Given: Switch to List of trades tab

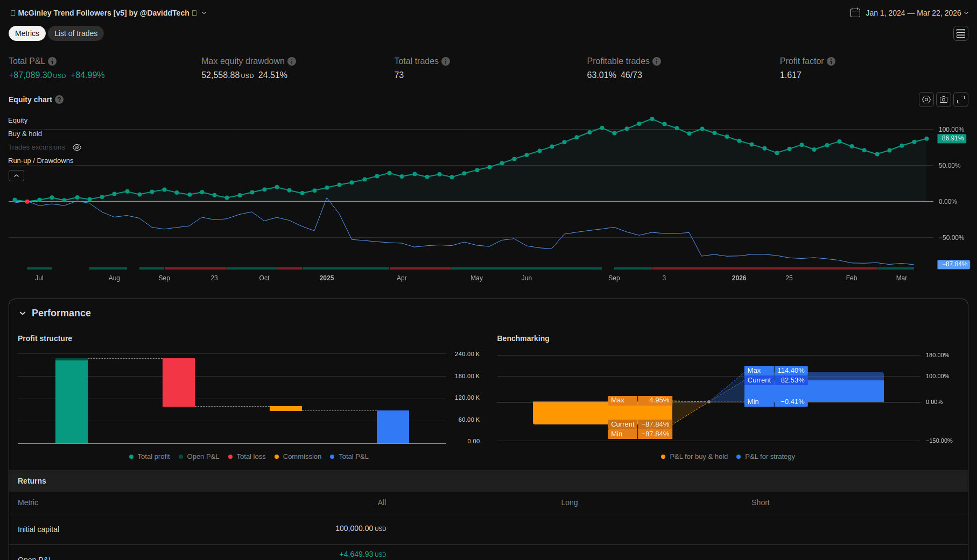Looking at the screenshot, I should coord(76,33).
